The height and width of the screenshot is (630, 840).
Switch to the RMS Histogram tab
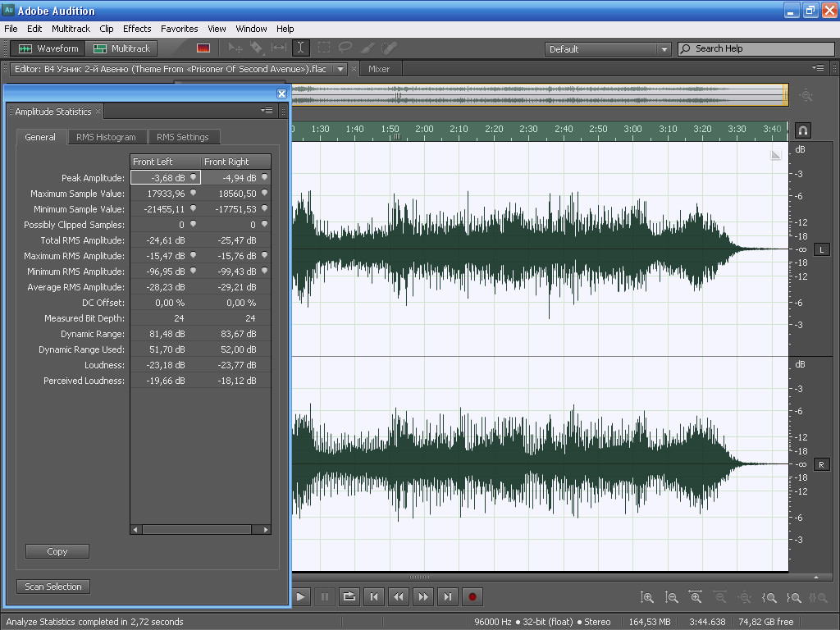click(x=106, y=137)
